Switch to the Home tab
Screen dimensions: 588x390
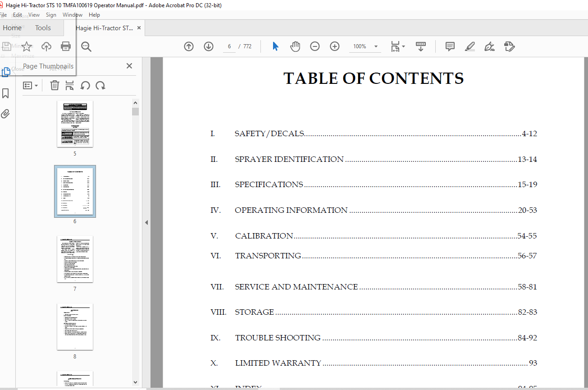(12, 28)
